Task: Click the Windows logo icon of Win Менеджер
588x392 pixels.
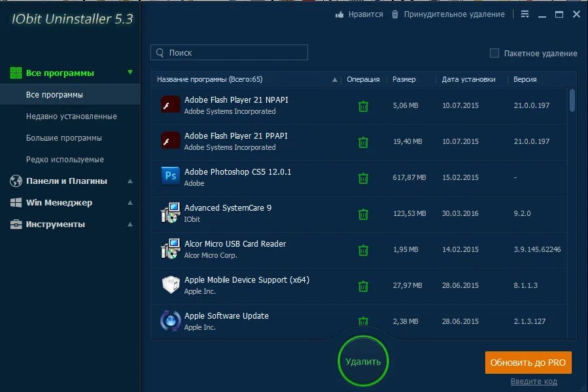Action: [16, 203]
